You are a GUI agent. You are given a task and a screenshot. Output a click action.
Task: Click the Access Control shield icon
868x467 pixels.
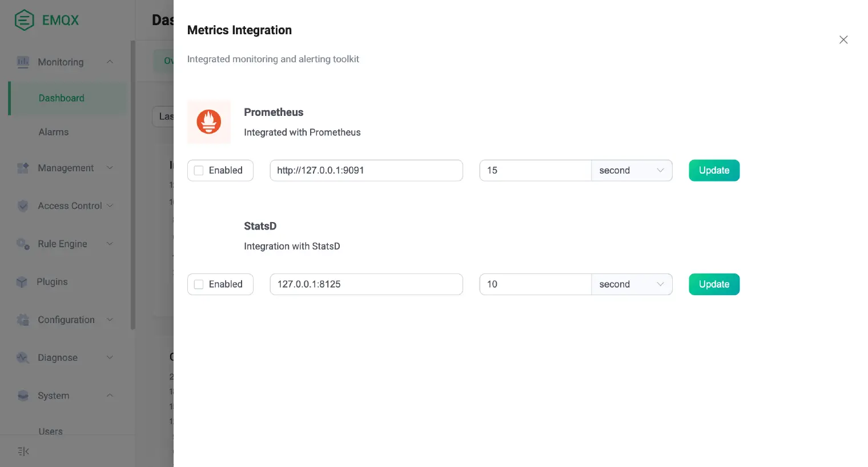[23, 206]
